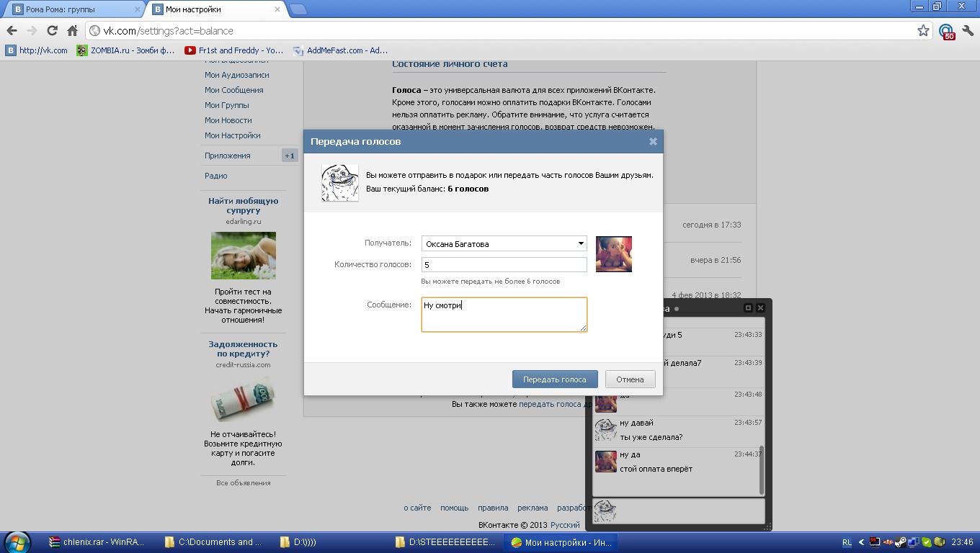Open the Получатель recipient dropdown
The width and height of the screenshot is (980, 553).
[504, 243]
